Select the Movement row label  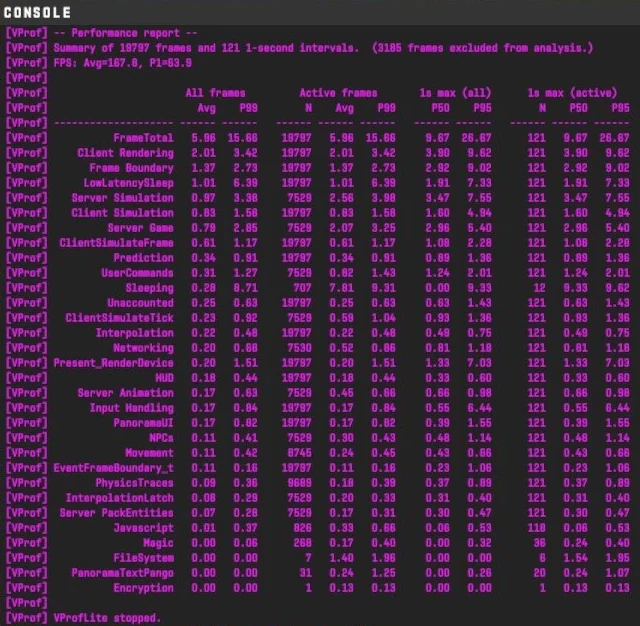pyautogui.click(x=149, y=453)
